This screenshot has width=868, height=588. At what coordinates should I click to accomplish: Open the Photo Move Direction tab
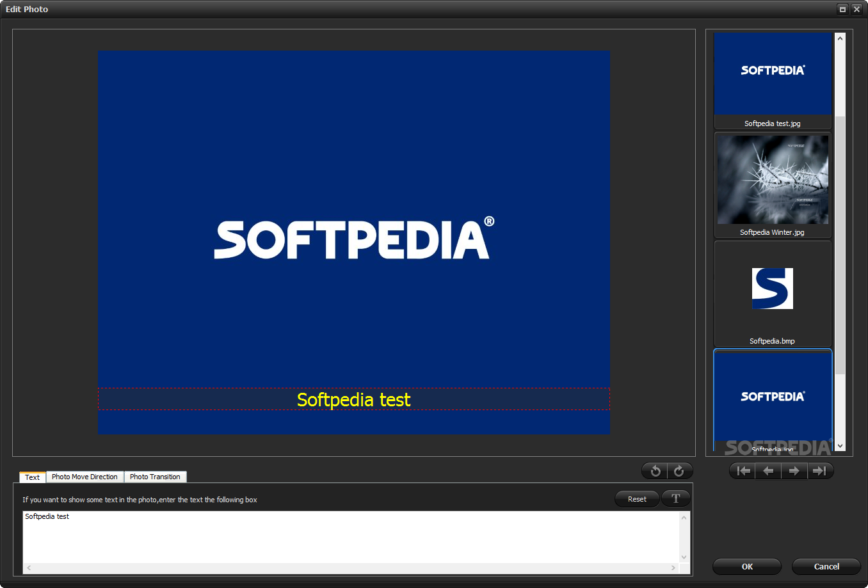(84, 477)
